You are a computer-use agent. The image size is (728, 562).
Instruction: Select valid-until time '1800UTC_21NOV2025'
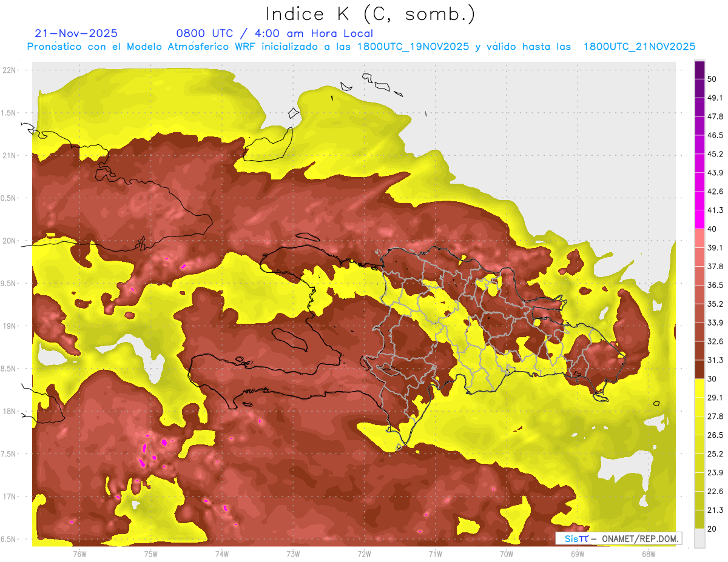coord(639,47)
